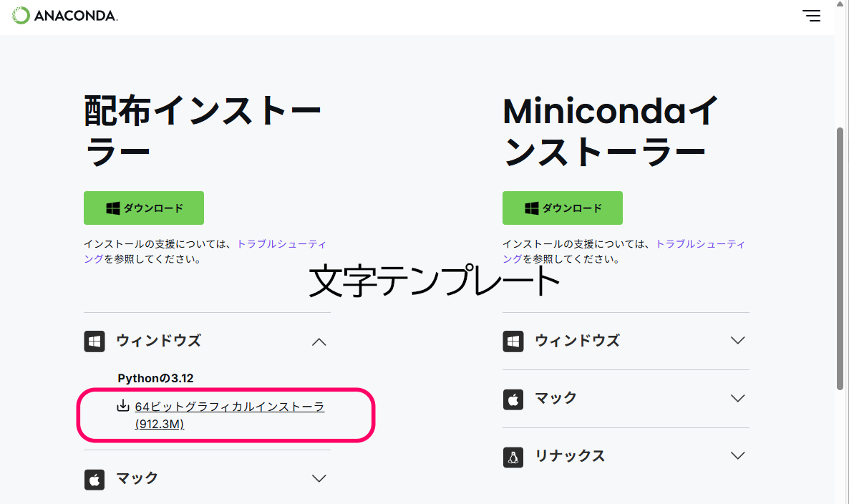
Task: Click the Miniconda リナックス heading text
Action: [570, 456]
